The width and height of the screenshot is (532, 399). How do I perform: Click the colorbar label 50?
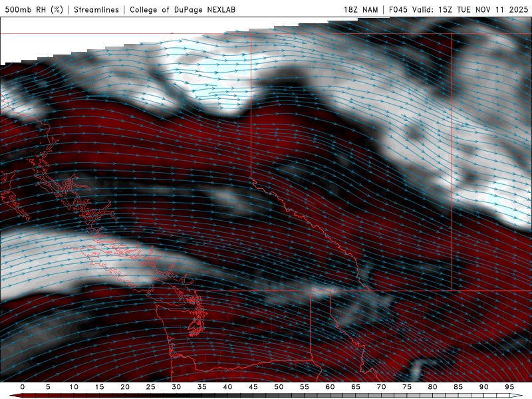point(279,387)
